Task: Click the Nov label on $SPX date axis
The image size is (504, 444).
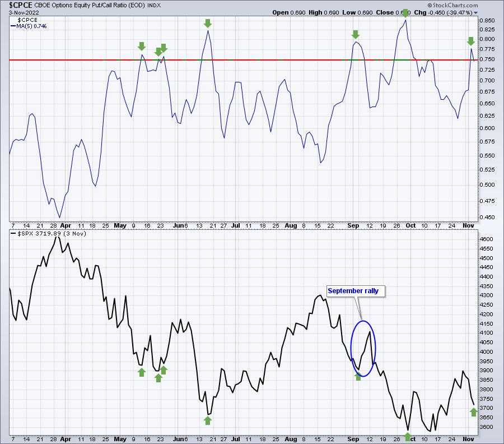Action: pos(468,439)
